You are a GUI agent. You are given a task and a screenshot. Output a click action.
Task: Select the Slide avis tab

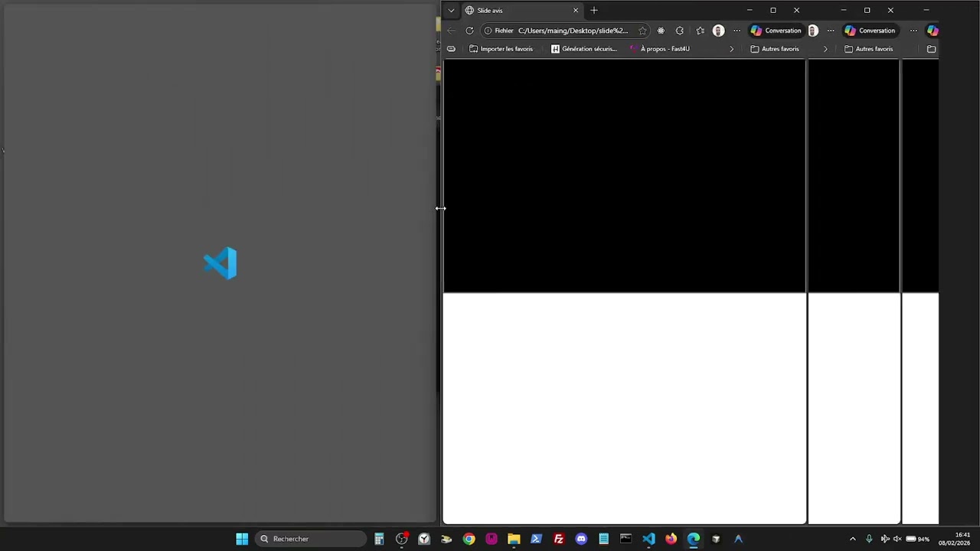(x=523, y=11)
